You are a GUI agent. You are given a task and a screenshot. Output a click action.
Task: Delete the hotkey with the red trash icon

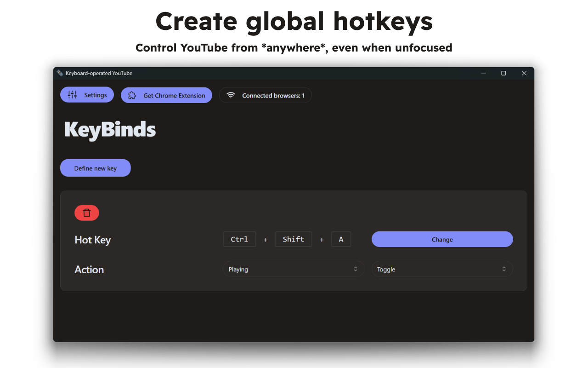pos(87,213)
